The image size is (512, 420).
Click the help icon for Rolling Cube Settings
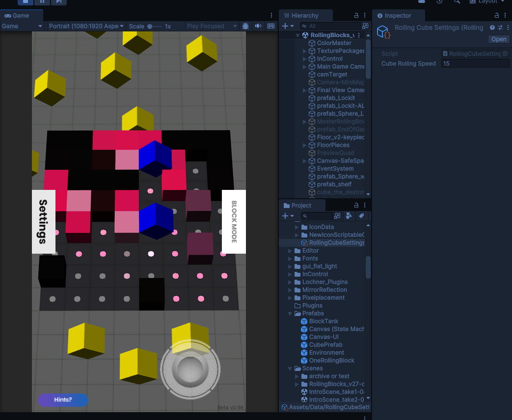tap(492, 28)
